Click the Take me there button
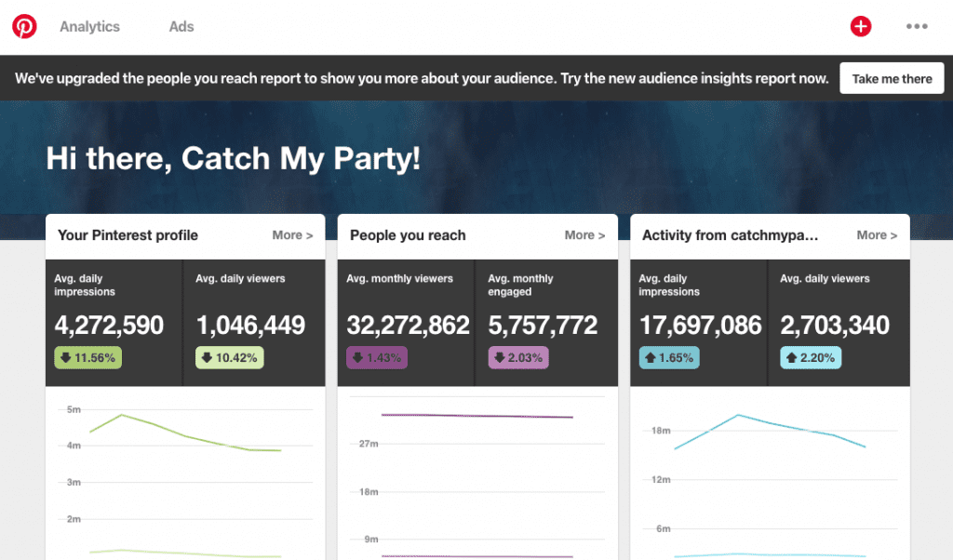Screen dimensions: 953x560 click(892, 79)
